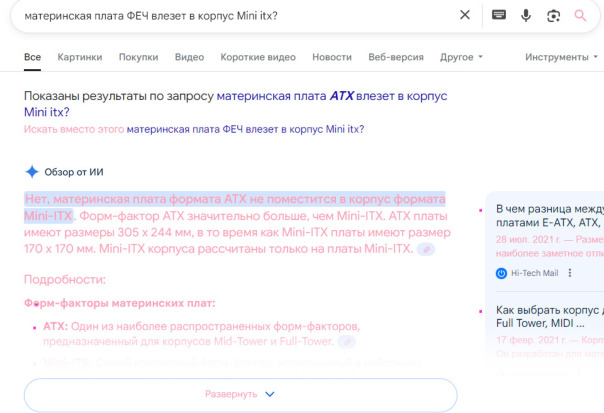This screenshot has width=604, height=413.
Task: Switch to the Короткие видео tab
Action: click(x=258, y=57)
